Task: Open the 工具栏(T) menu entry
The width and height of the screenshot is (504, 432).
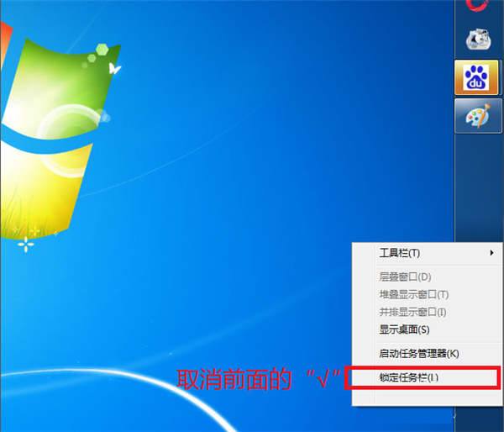Action: click(x=400, y=253)
